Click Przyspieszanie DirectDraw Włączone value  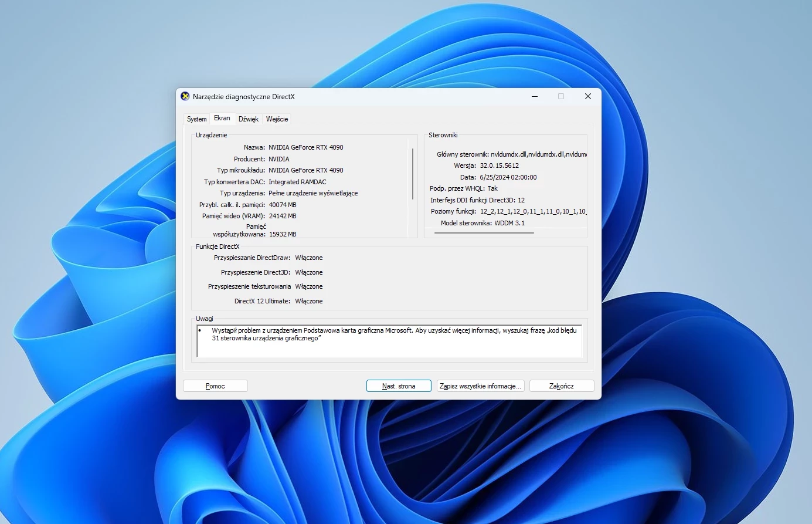click(309, 258)
